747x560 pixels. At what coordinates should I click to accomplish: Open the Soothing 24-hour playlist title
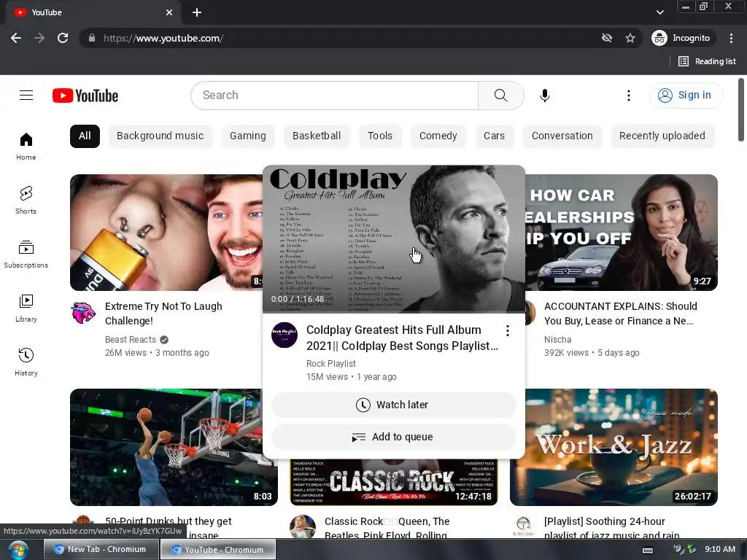[x=612, y=528]
